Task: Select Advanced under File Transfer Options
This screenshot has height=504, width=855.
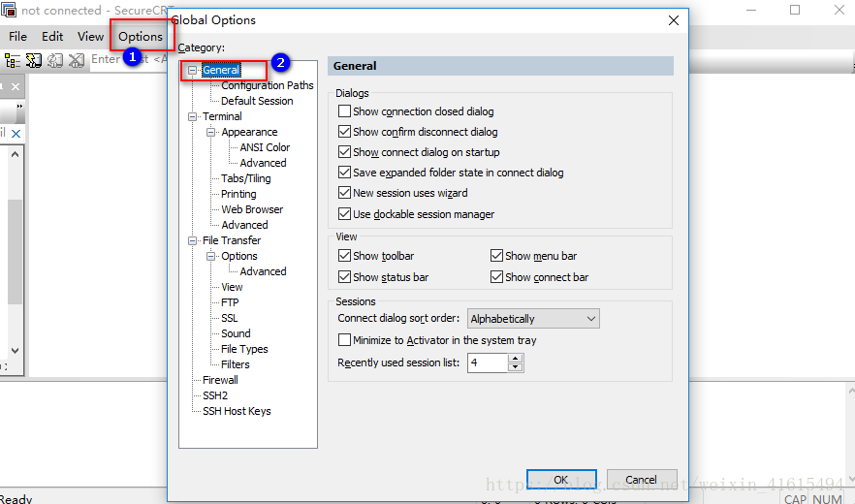Action: pos(263,271)
